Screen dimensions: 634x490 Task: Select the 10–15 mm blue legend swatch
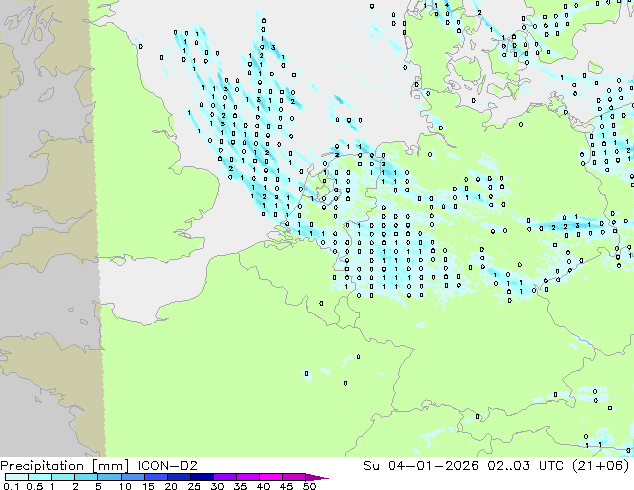pos(134,477)
